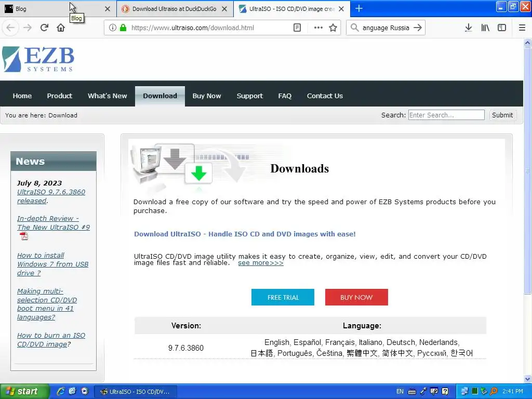Click the address bar URL field
Viewport: 532px width, 399px height.
point(209,28)
